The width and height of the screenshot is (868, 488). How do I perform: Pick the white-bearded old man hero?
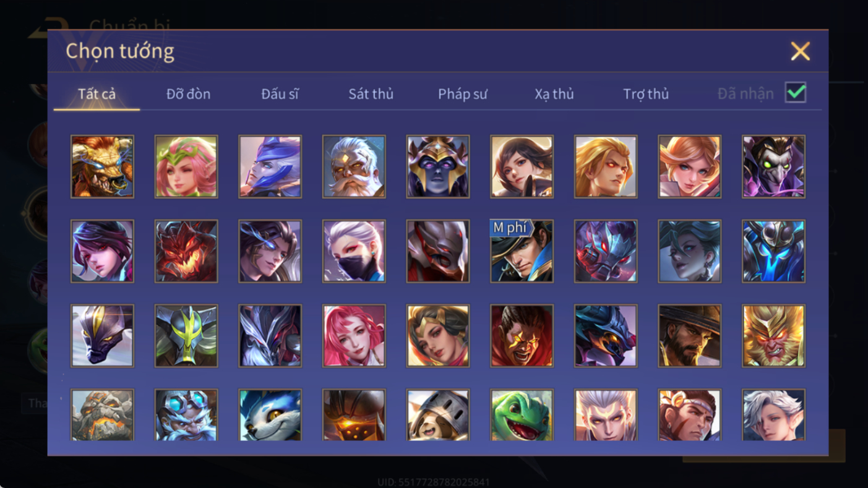click(354, 167)
